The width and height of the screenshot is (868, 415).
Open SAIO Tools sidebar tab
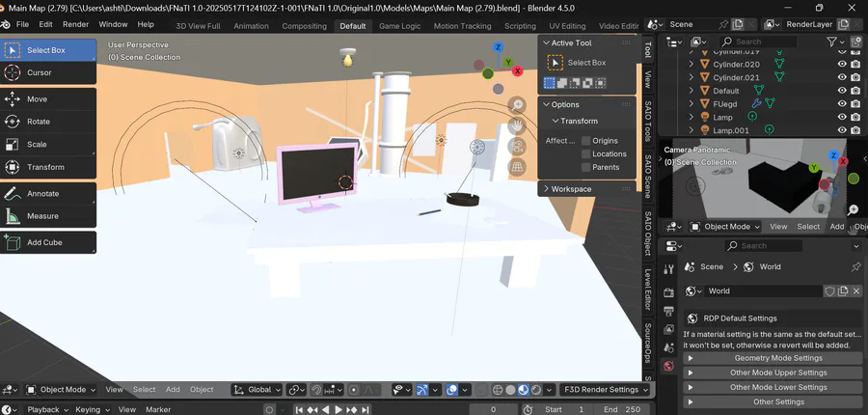(648, 121)
